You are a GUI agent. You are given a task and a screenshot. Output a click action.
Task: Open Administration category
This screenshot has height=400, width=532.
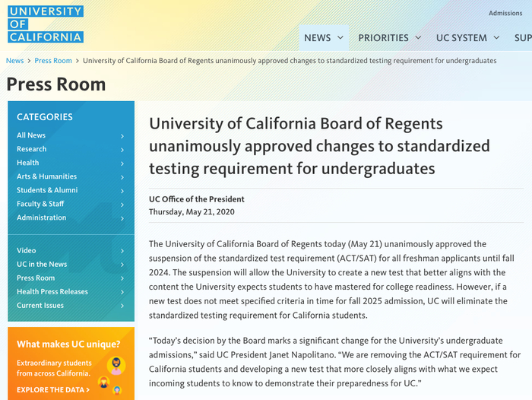point(41,217)
